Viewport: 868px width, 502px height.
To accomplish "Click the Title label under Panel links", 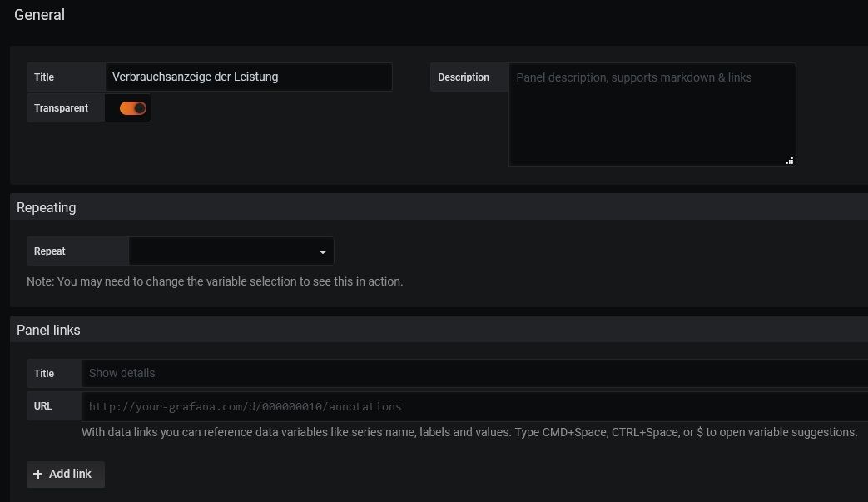I will pyautogui.click(x=44, y=374).
